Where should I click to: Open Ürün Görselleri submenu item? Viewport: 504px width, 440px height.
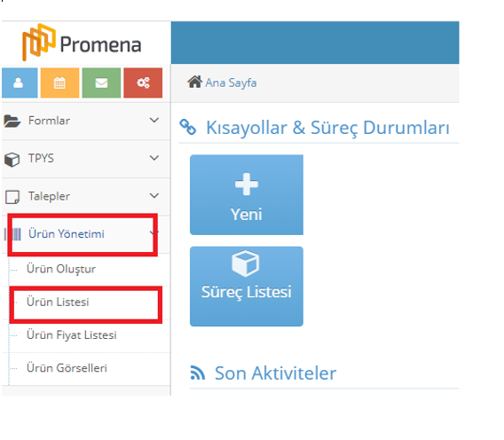[67, 368]
